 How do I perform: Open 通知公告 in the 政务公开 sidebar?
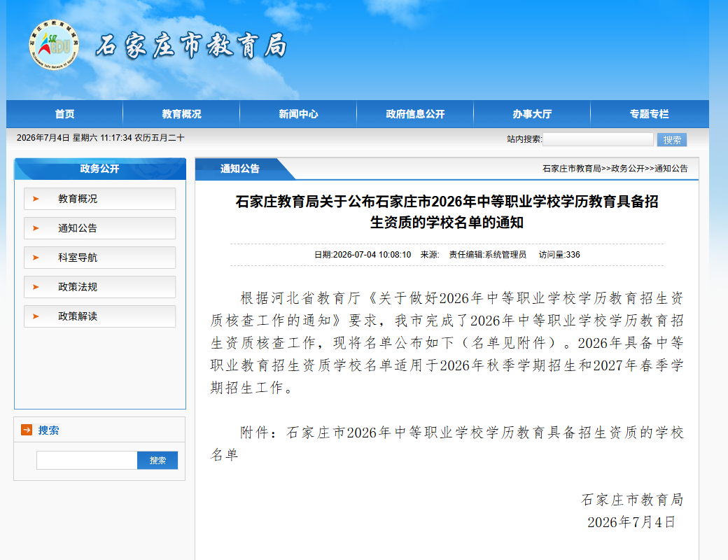coord(100,228)
